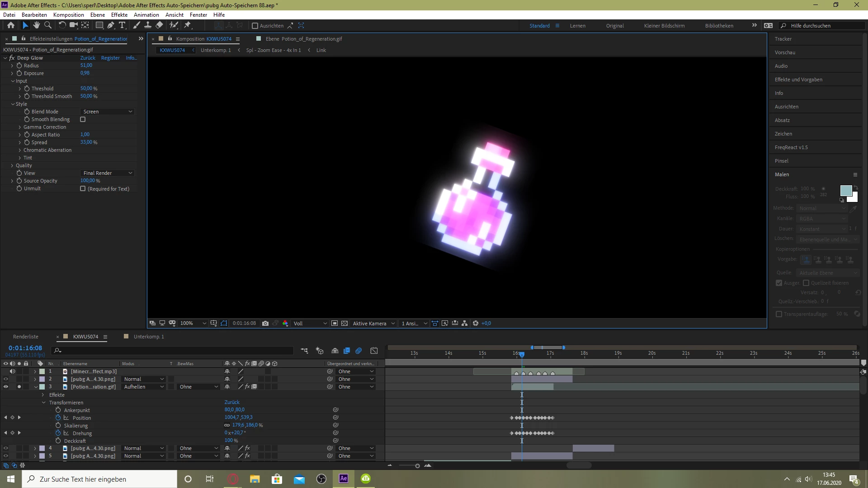Open the Effekte und Vorgaben panel
Screen dimensions: 868x488
tap(798, 80)
